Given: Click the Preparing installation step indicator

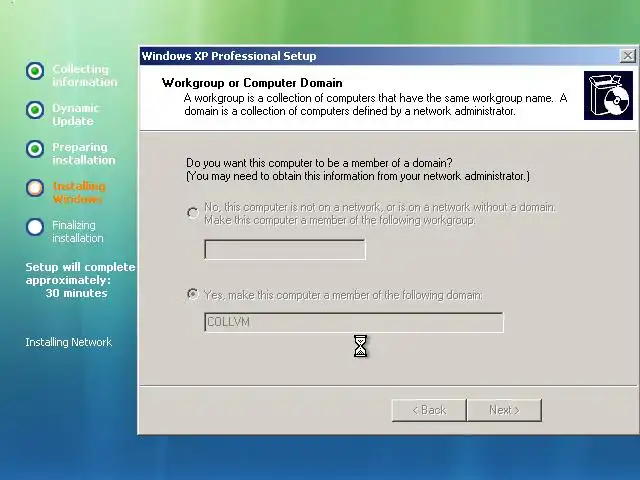Looking at the screenshot, I should pos(35,149).
